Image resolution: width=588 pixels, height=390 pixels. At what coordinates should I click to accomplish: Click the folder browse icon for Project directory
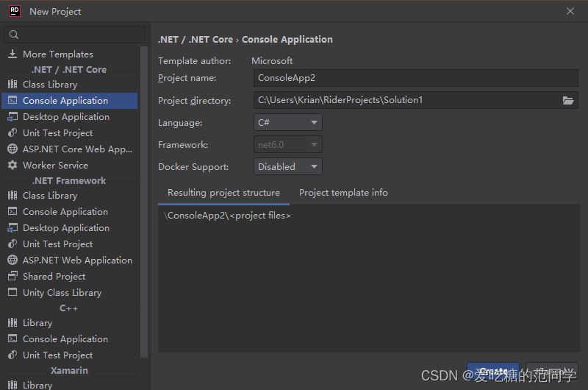pos(568,100)
